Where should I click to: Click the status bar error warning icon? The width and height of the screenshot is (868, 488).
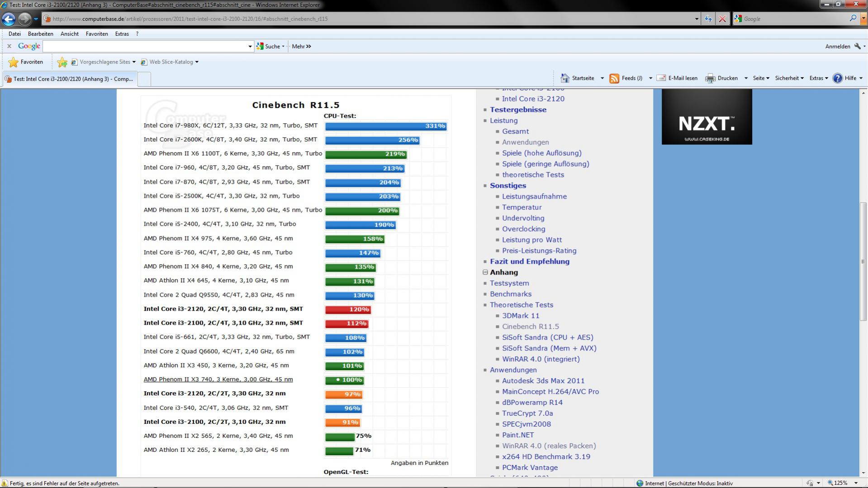pyautogui.click(x=5, y=483)
